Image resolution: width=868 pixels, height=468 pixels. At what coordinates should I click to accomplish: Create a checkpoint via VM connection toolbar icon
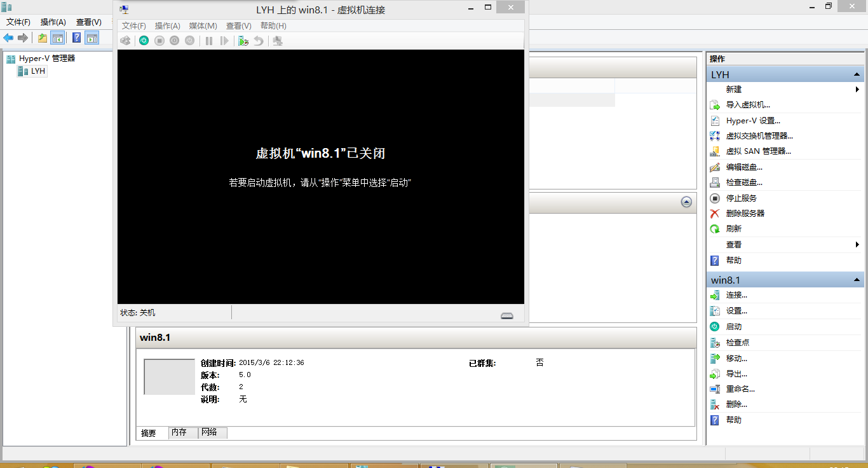point(243,41)
